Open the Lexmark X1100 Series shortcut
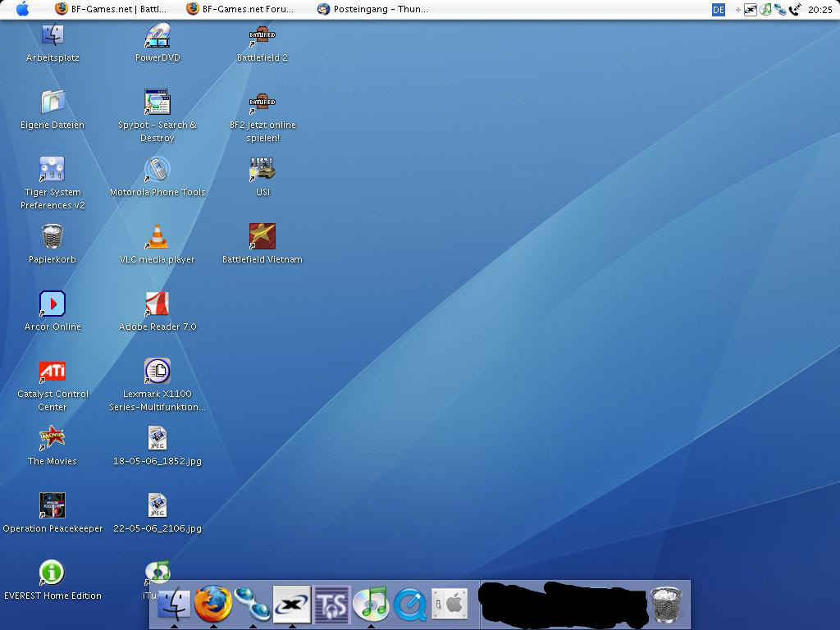 coord(157,371)
